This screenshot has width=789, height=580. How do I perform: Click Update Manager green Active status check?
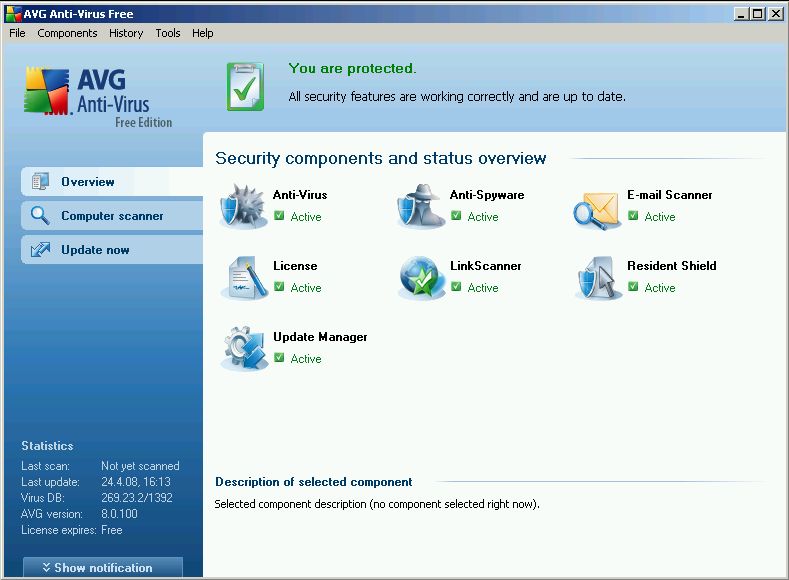(x=279, y=358)
